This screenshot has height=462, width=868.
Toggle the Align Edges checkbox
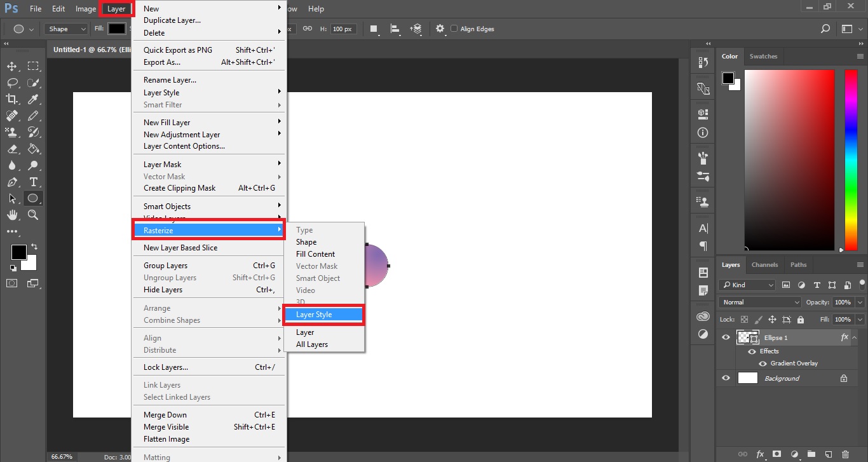(454, 29)
